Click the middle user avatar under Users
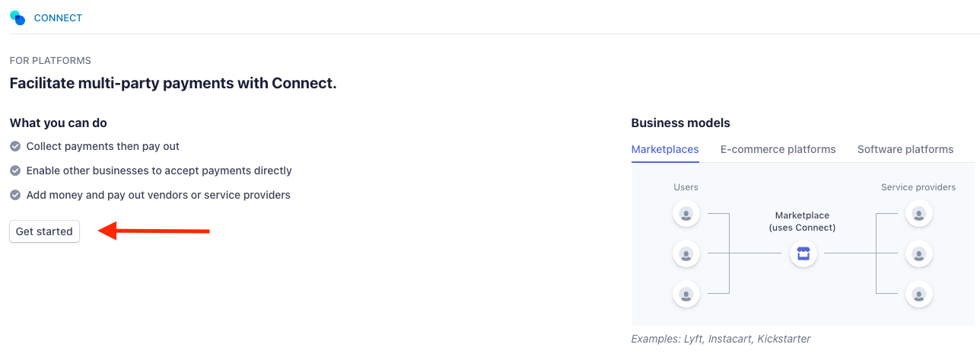 click(x=686, y=253)
